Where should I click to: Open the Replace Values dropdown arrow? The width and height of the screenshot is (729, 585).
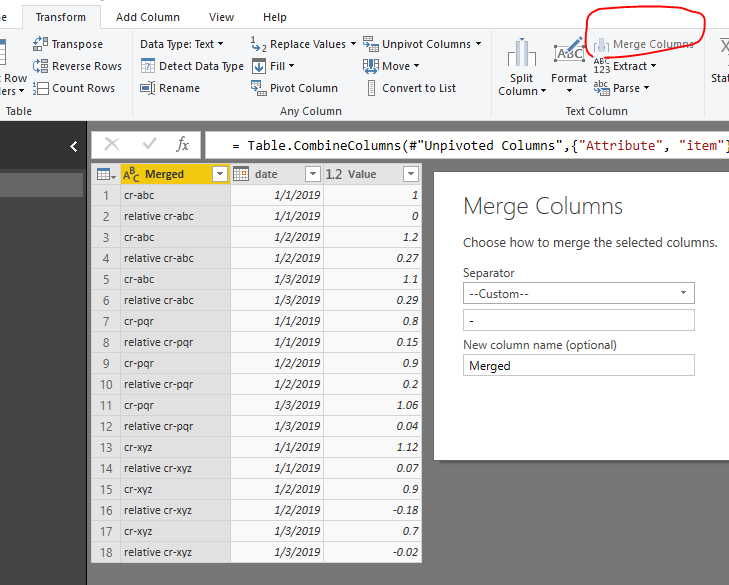[353, 44]
